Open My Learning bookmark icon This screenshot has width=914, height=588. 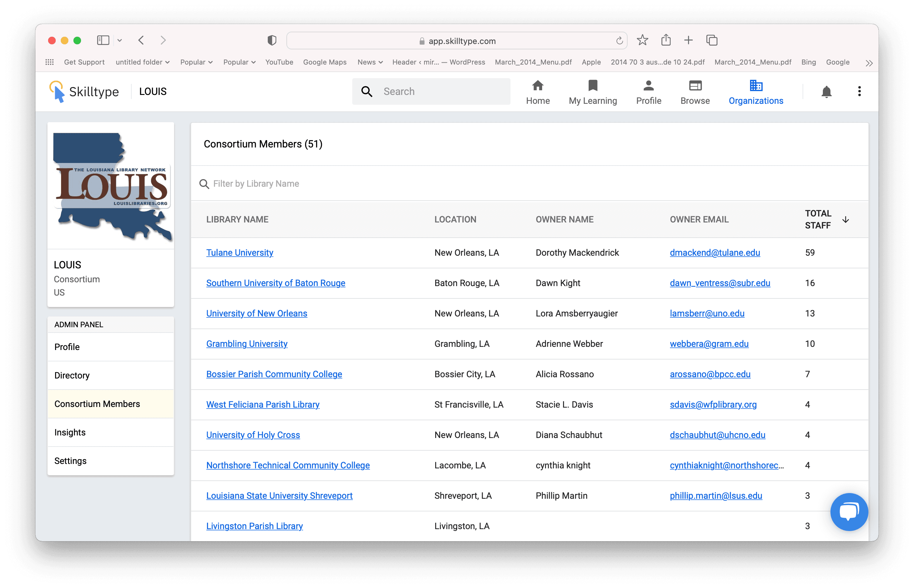click(592, 86)
